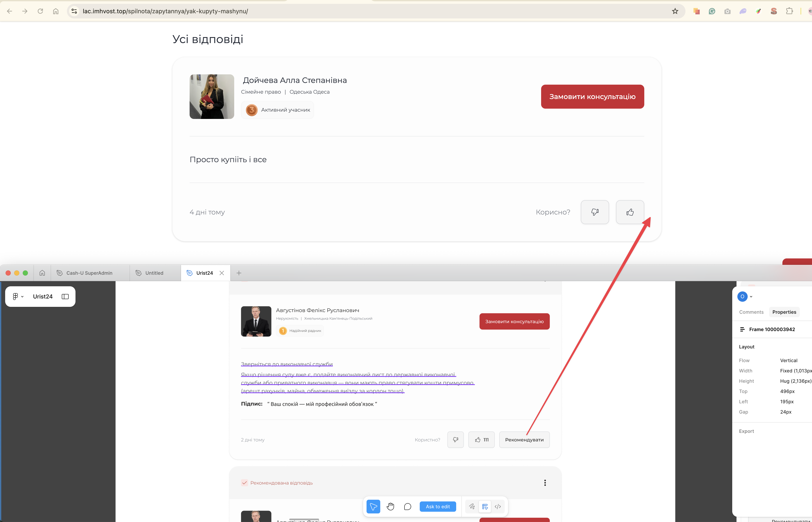812x522 pixels.
Task: Open Figma home icon tab
Action: [42, 273]
